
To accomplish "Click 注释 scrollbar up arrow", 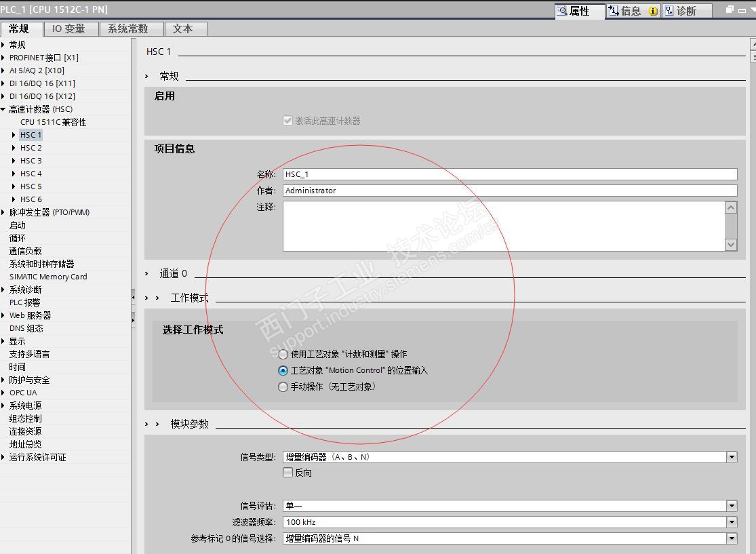I will tap(731, 207).
